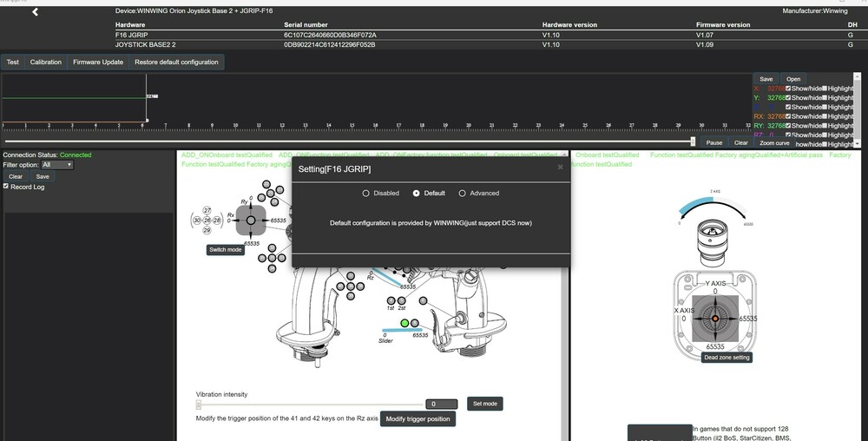Toggle Show/hide for the X axis

(x=788, y=88)
